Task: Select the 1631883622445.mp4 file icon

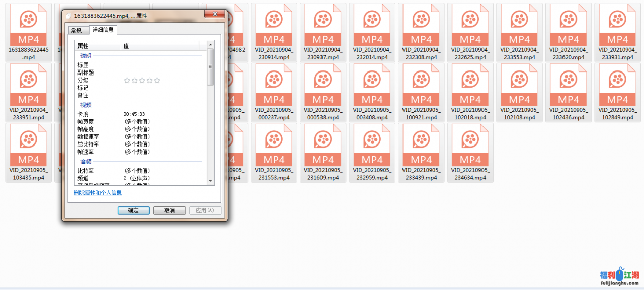Action: coord(29,28)
